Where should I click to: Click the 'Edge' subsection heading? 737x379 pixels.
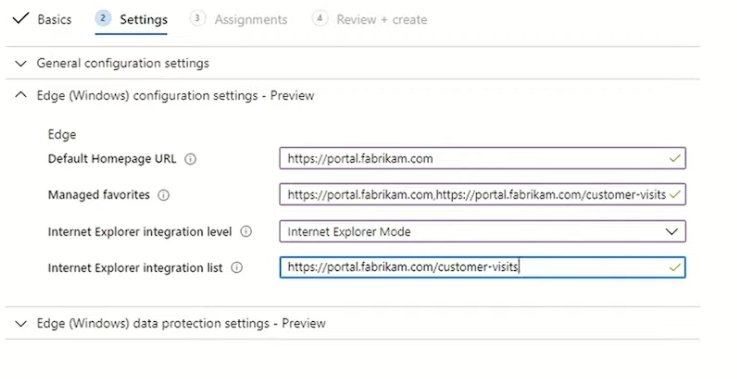coord(62,134)
